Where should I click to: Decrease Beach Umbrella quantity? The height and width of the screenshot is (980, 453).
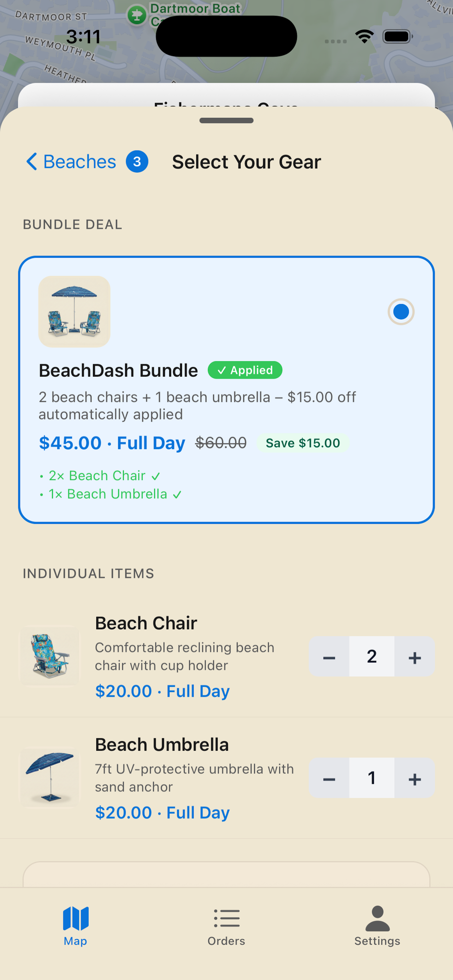click(329, 778)
